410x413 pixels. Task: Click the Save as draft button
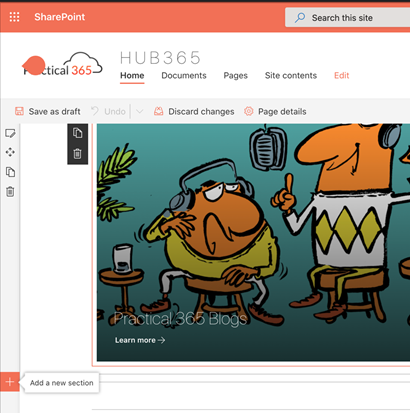(48, 111)
